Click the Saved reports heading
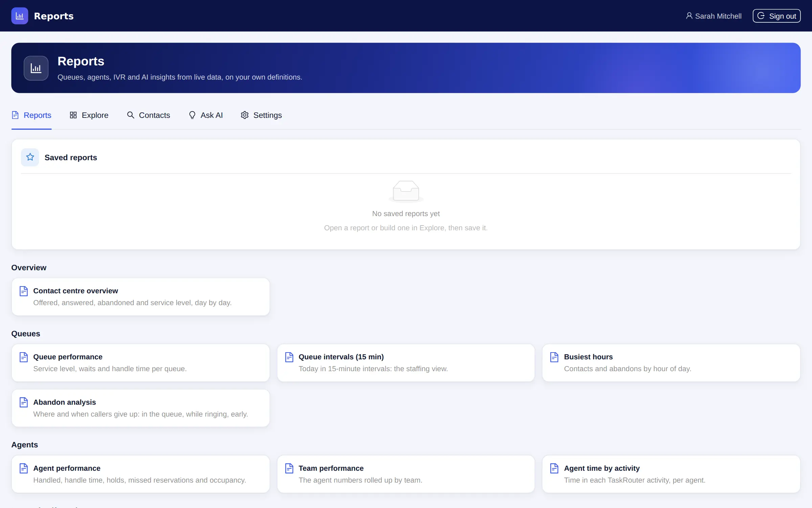 tap(71, 157)
